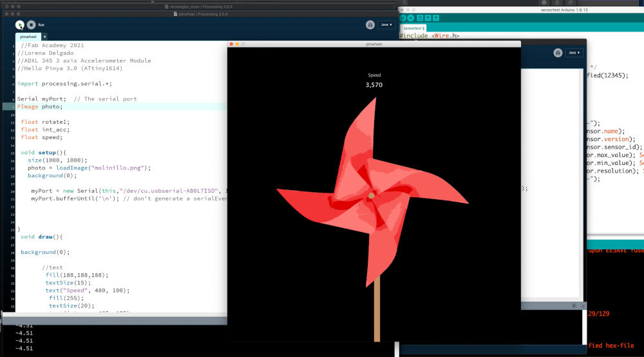Click the 'float speed;' line
644x357 pixels.
pos(41,137)
